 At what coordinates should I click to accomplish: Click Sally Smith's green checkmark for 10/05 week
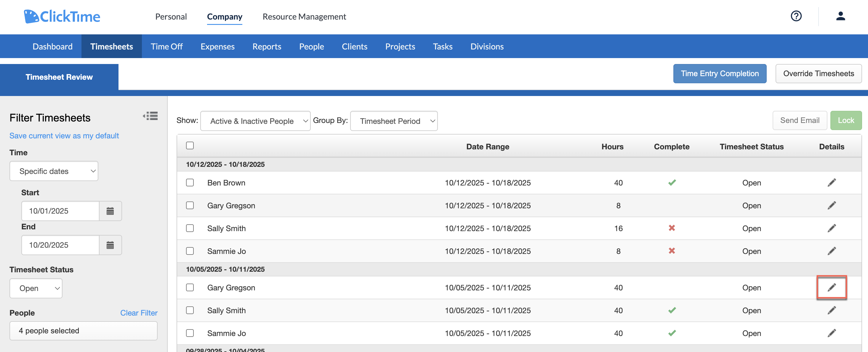click(672, 310)
